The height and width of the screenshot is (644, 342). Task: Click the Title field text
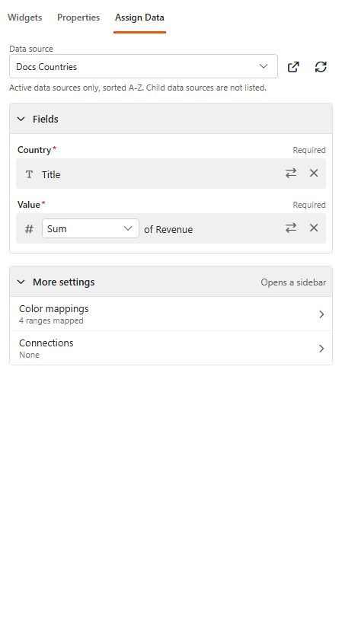click(51, 174)
